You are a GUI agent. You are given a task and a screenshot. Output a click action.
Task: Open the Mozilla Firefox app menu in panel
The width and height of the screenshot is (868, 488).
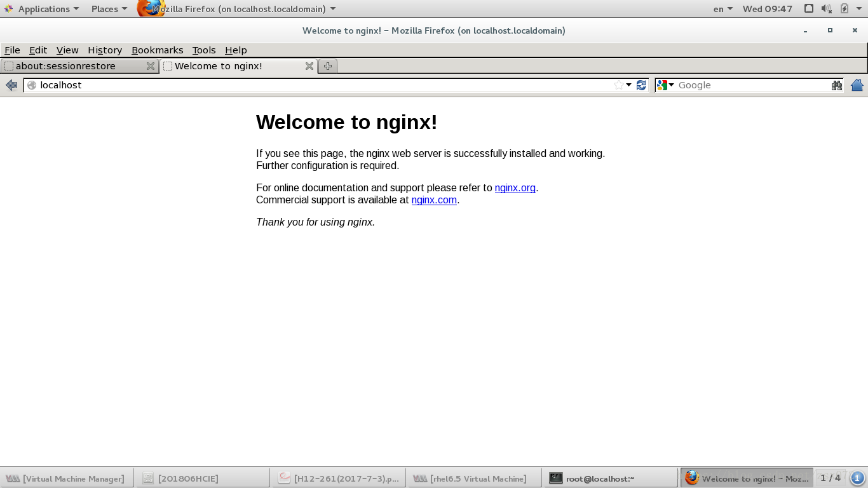(237, 9)
